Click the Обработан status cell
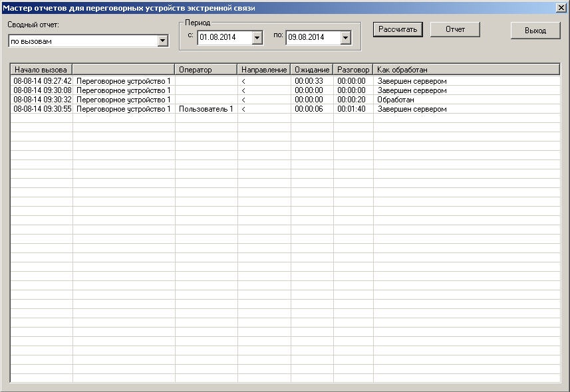This screenshot has height=392, width=570. pyautogui.click(x=396, y=100)
